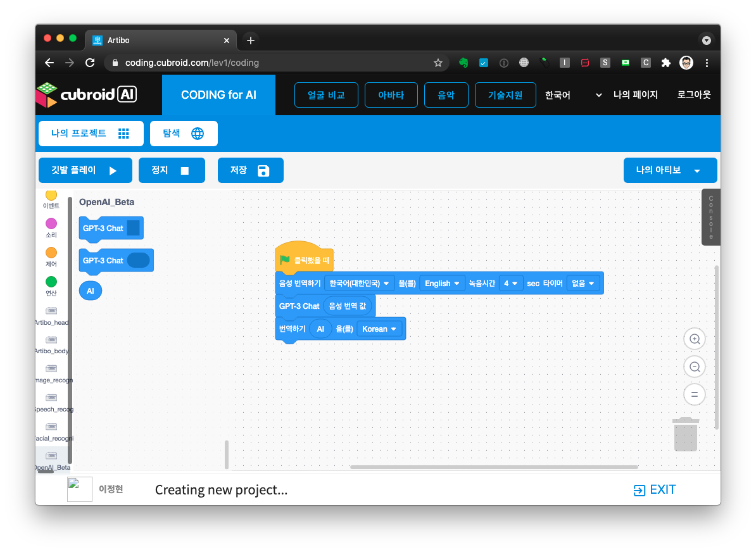Viewport: 756px width, 552px height.
Task: Click the workspace zoom-in magnifier
Action: (x=695, y=339)
